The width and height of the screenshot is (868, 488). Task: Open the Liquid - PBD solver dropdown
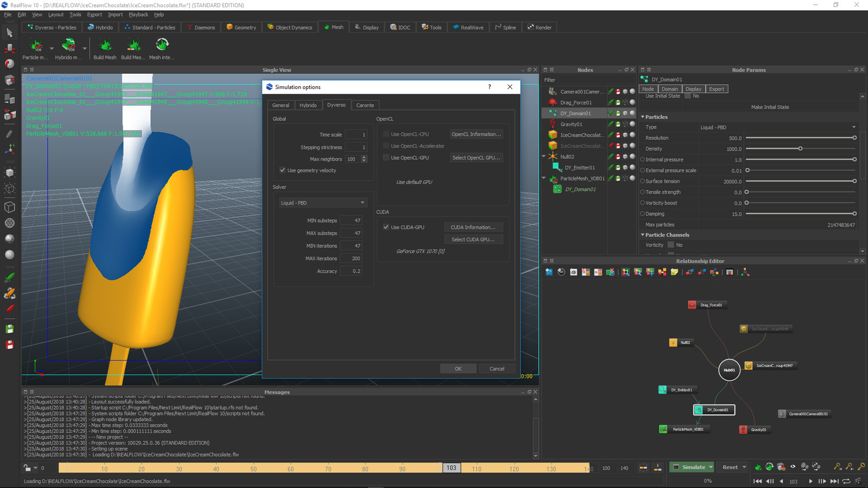click(x=322, y=203)
